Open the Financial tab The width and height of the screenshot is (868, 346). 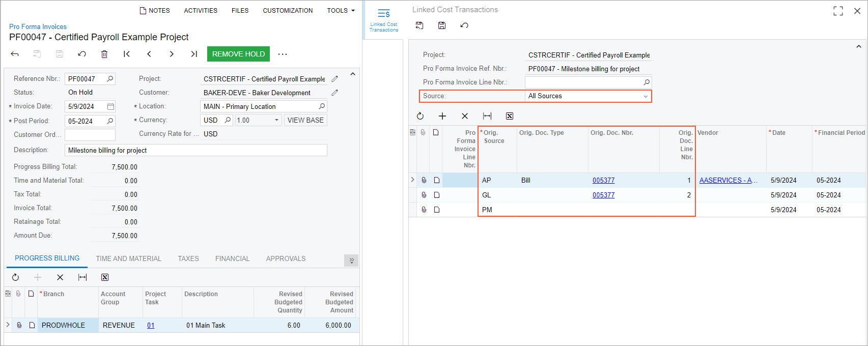click(x=232, y=258)
